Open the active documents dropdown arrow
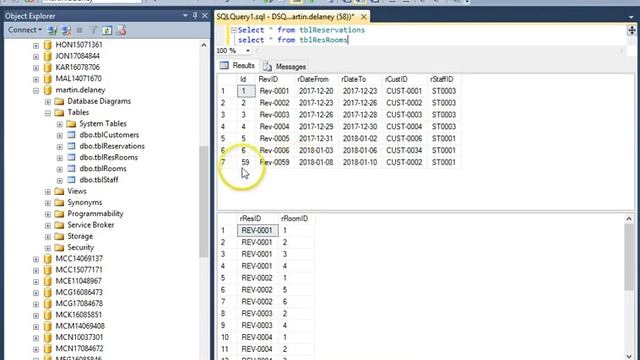The height and width of the screenshot is (360, 640). 631,17
